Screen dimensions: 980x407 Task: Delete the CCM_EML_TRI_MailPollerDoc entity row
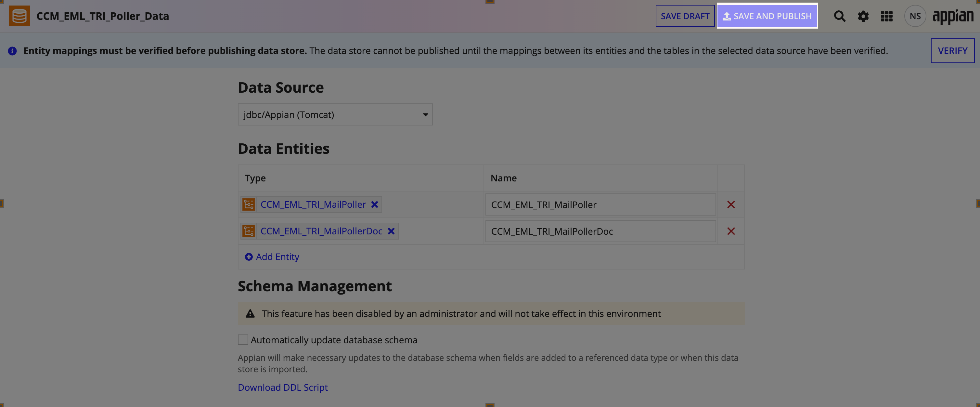[731, 231]
